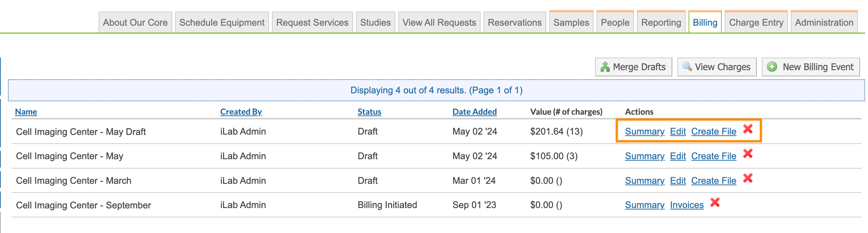Click red X for Cell Imaging Center - May
The height and width of the screenshot is (233, 868).
pyautogui.click(x=748, y=154)
